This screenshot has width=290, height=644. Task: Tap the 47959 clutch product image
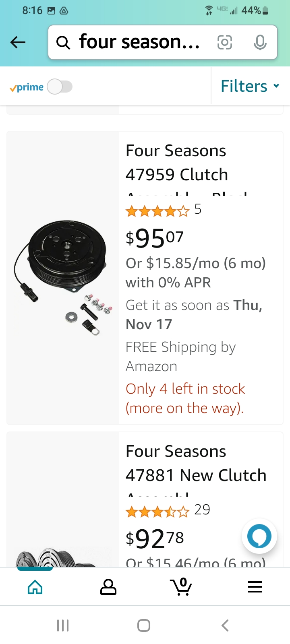tap(63, 278)
